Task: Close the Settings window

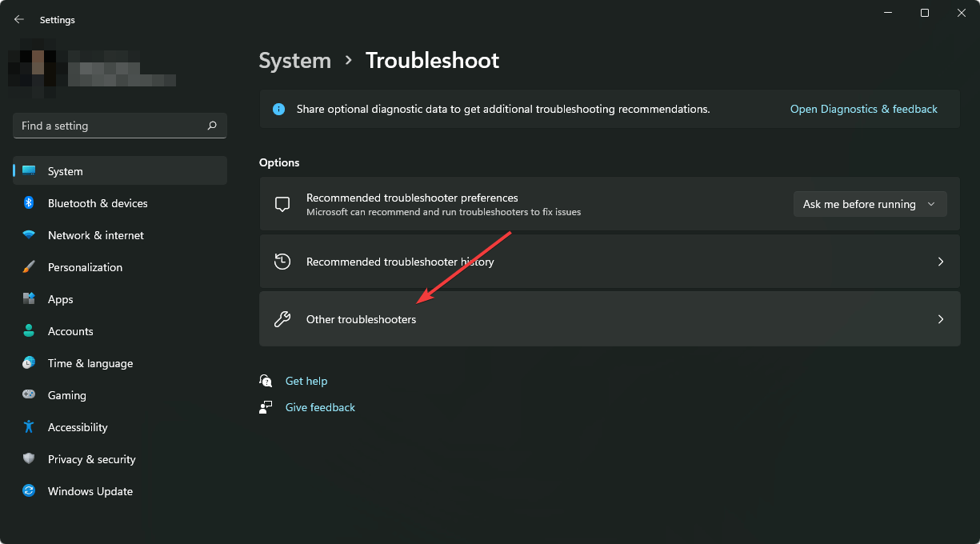Action: coord(962,13)
